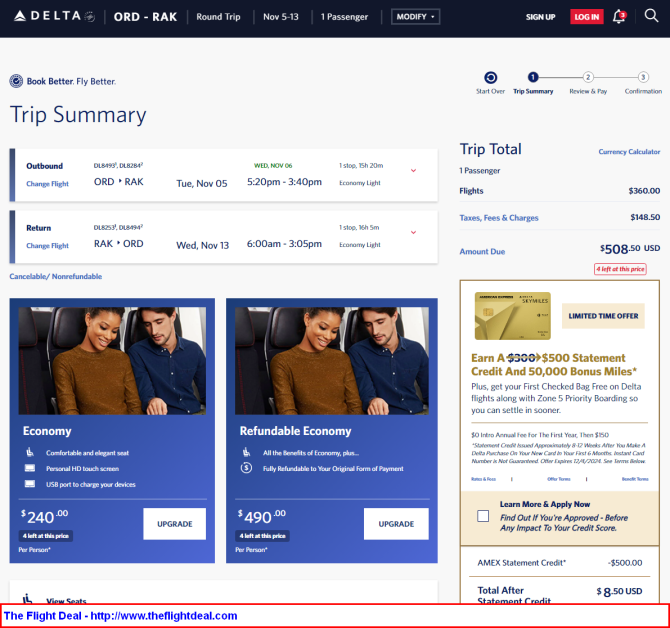
Task: Click the Learn More & Apply Now text
Action: [545, 504]
